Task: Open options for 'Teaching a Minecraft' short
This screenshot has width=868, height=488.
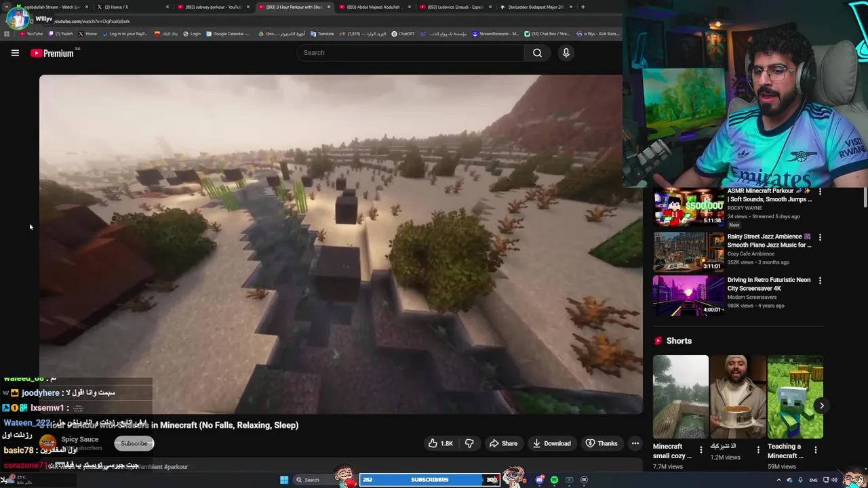Action: click(x=815, y=449)
